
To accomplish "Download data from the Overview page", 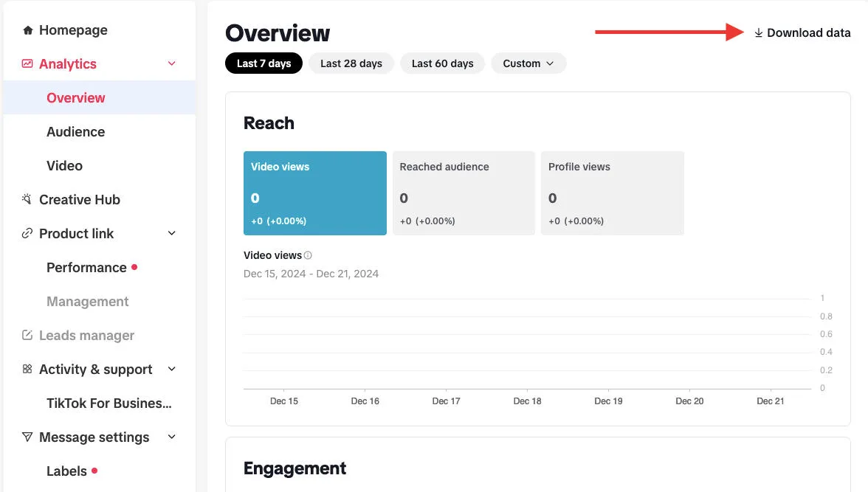I will pos(802,33).
